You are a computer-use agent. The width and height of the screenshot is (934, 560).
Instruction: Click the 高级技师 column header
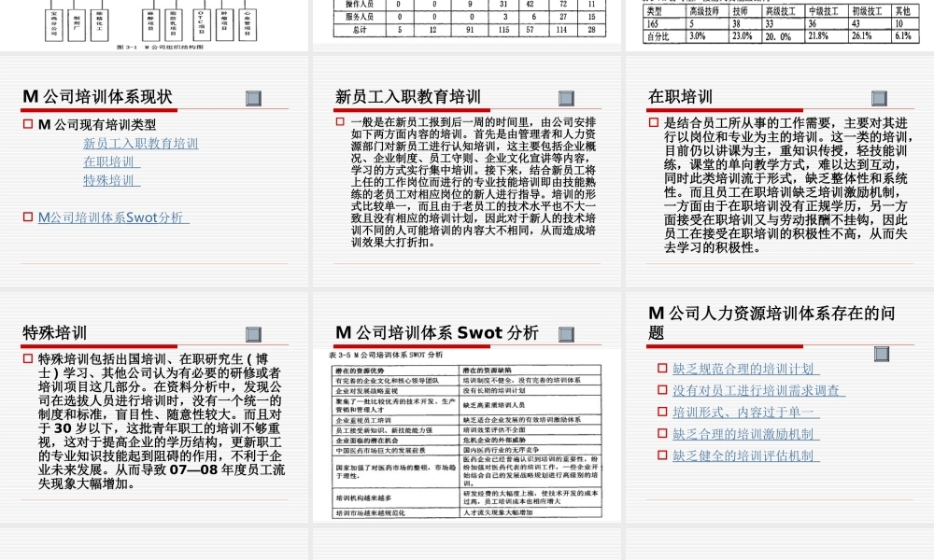tap(704, 10)
